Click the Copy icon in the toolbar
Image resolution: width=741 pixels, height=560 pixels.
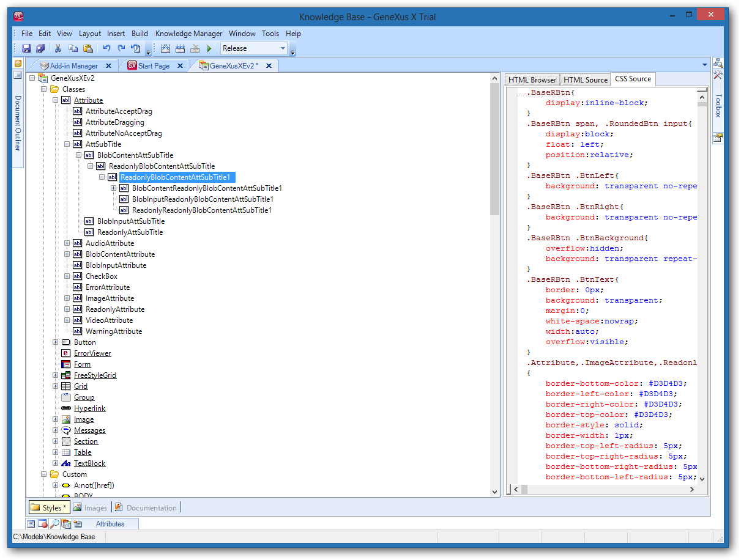pyautogui.click(x=73, y=48)
